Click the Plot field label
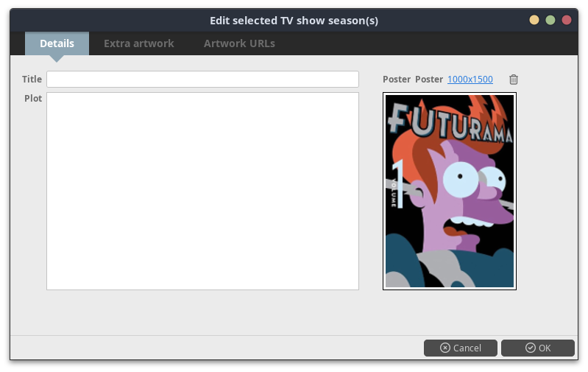Screen dimensions: 588x372 (33, 99)
